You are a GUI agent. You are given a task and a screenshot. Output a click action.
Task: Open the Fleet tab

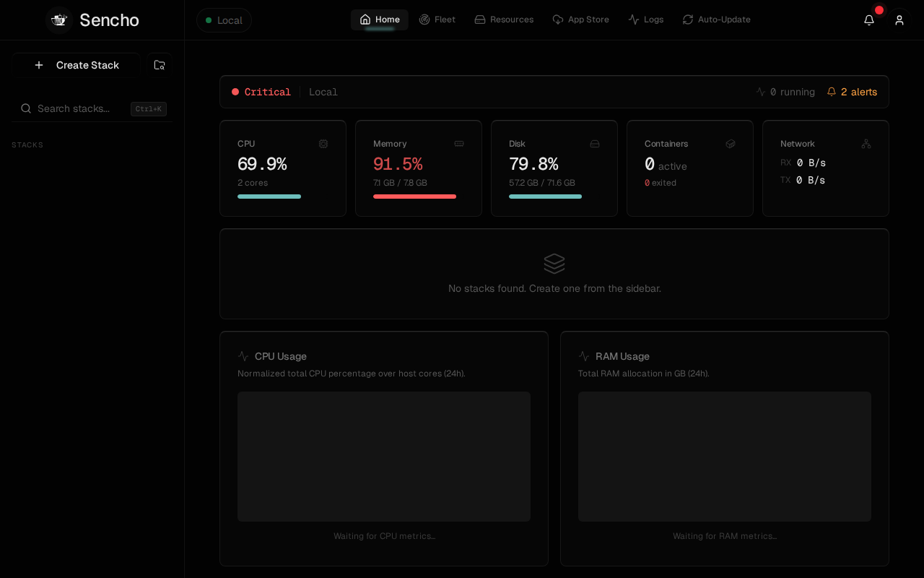(437, 20)
